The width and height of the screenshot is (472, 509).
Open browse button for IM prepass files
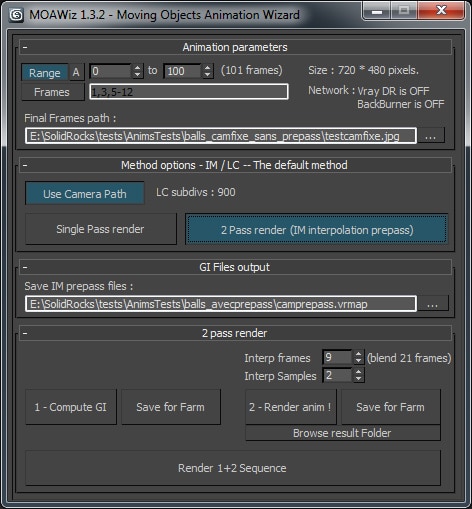click(x=433, y=304)
